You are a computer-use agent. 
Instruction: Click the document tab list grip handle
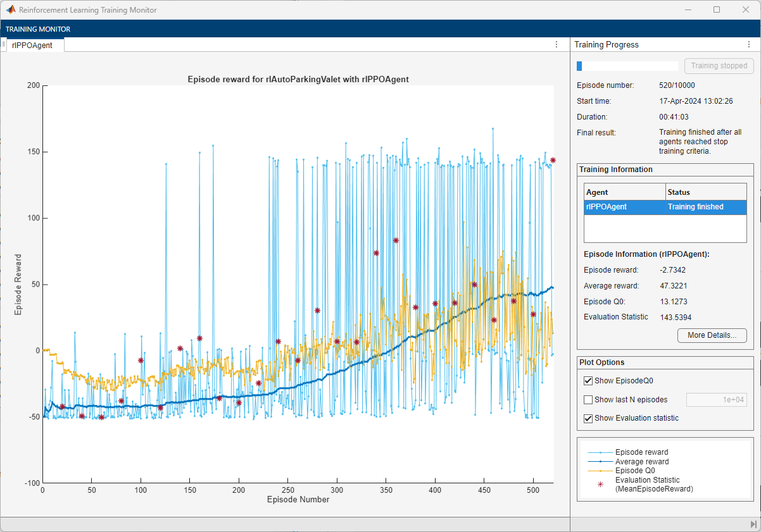coord(3,44)
